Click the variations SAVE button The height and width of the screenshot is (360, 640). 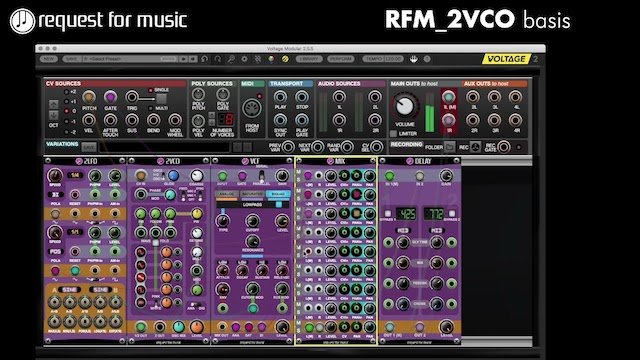89,147
